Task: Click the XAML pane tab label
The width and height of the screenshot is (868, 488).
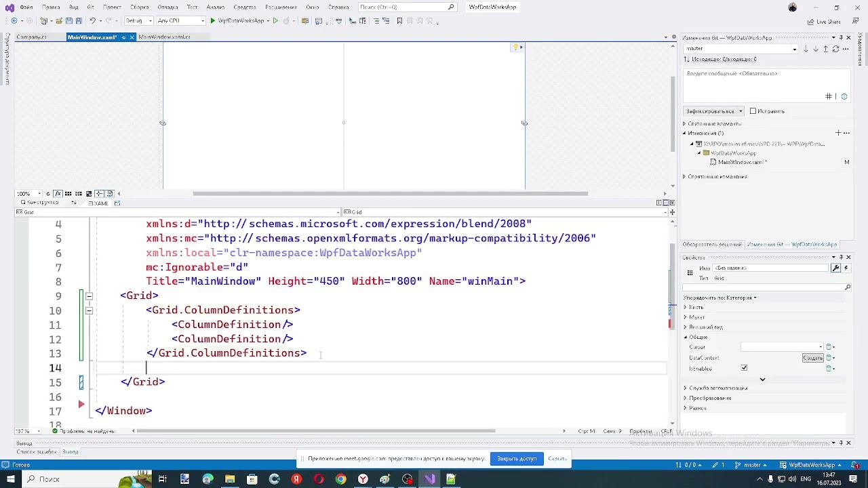Action: 100,203
